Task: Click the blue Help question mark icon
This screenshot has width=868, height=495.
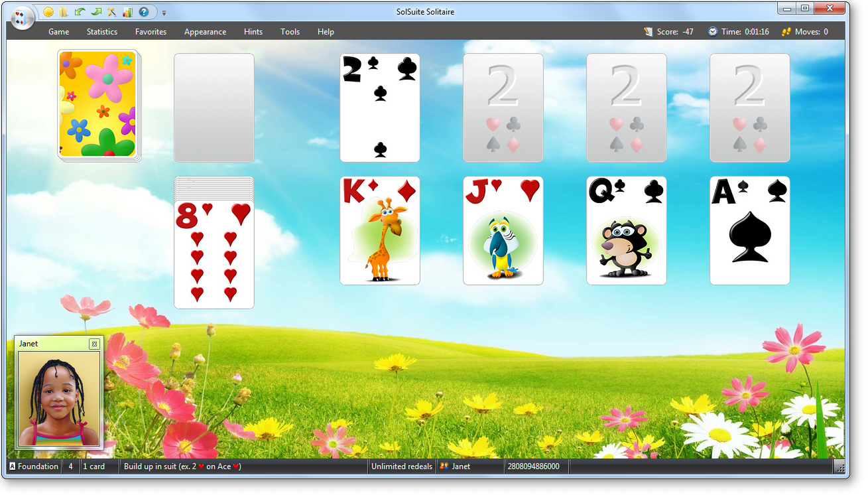Action: 145,12
